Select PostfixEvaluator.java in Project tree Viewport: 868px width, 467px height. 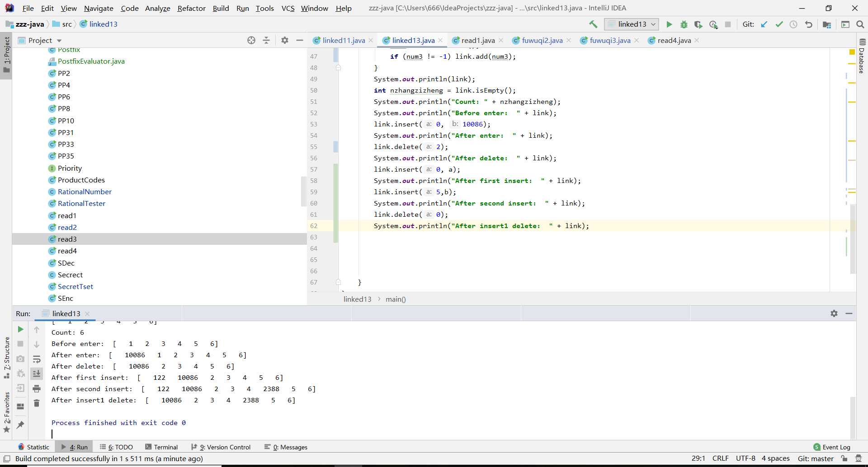tap(91, 61)
